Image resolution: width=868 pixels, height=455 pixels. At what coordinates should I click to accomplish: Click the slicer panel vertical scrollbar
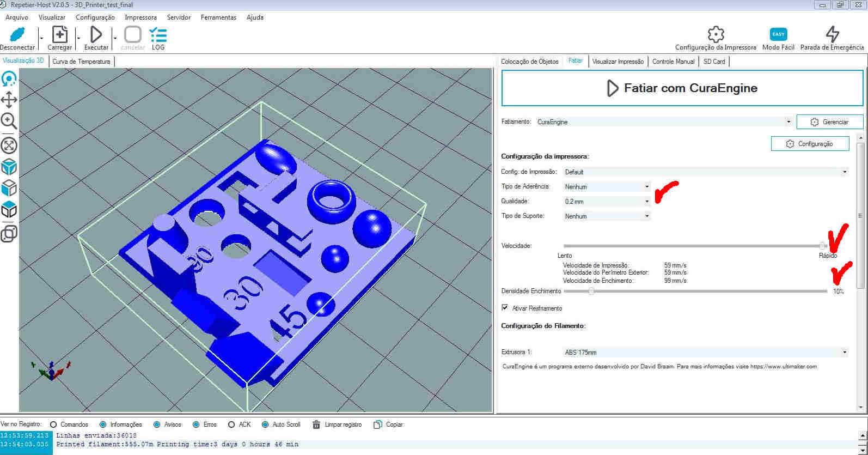(x=860, y=216)
